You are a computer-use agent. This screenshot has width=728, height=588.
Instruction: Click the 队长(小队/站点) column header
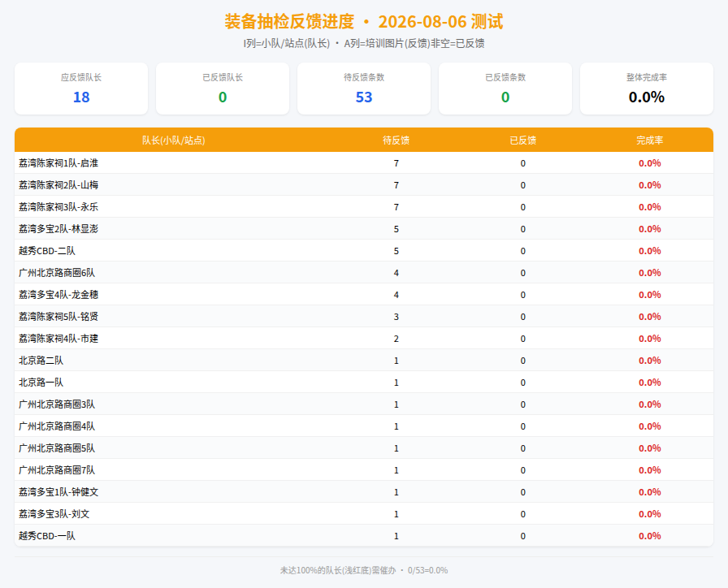(174, 141)
